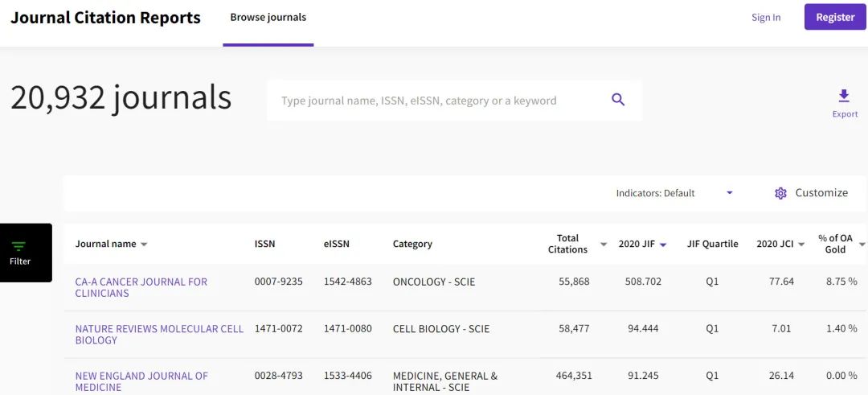
Task: Click the ISSN column header
Action: pyautogui.click(x=264, y=245)
